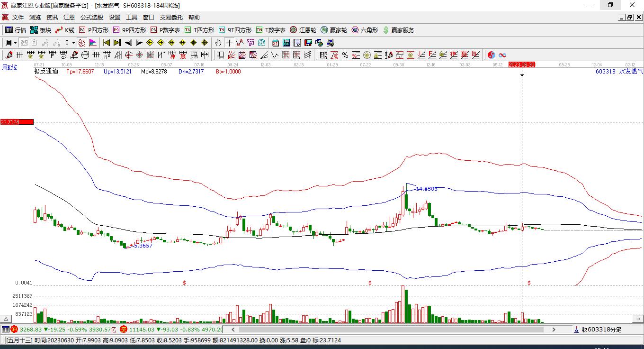644x349 pixels.
Task: Open the T数字表 tool
Action: pos(271,30)
